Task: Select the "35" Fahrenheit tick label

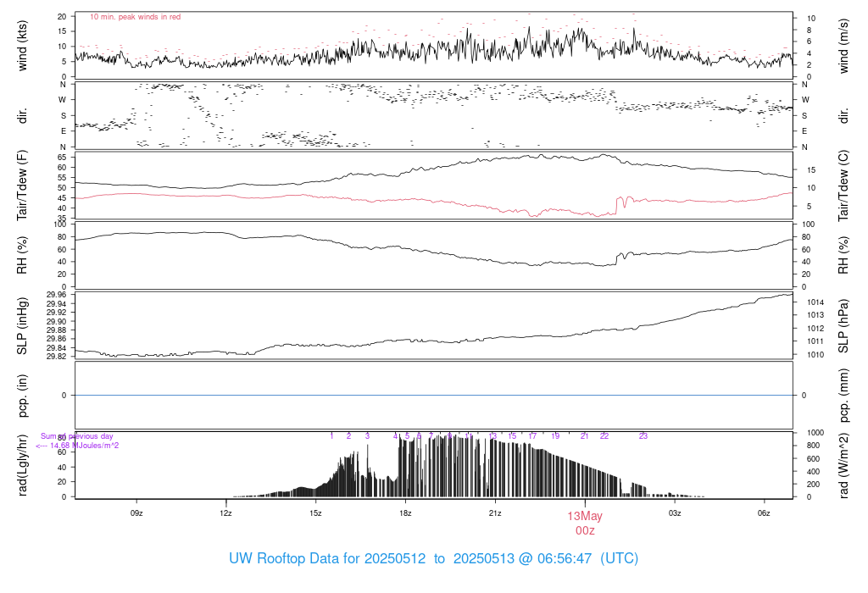Action: (62, 219)
